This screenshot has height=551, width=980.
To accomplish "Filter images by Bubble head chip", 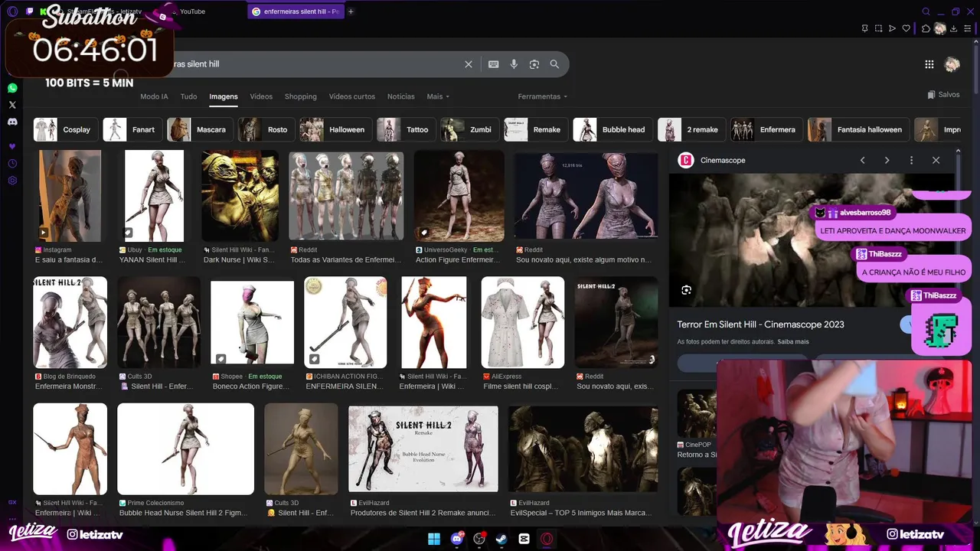I will click(x=612, y=129).
